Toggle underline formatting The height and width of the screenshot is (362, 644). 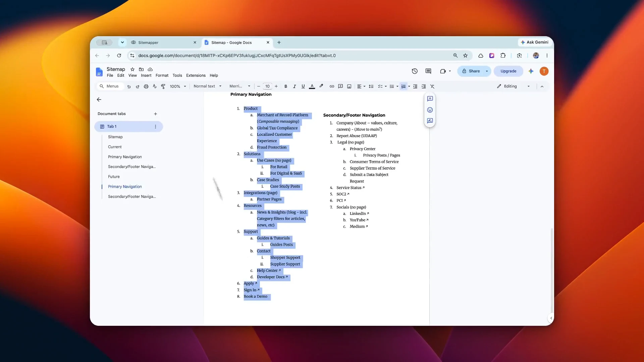(x=303, y=86)
